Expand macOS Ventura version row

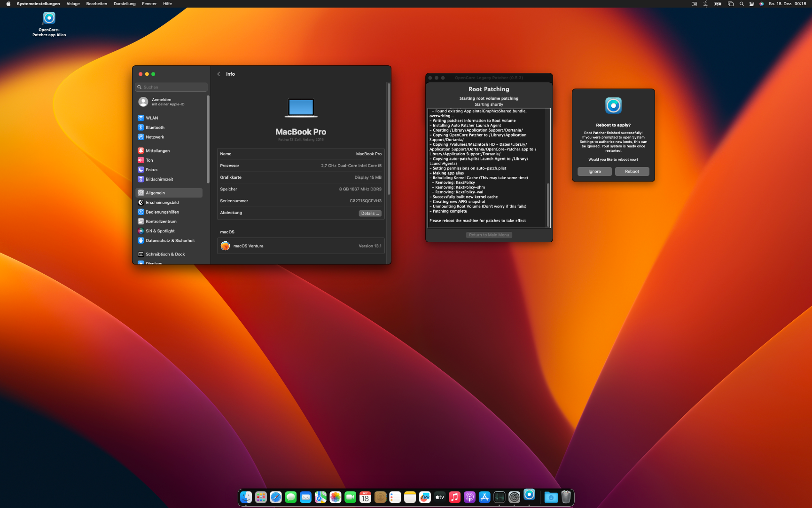tap(301, 246)
